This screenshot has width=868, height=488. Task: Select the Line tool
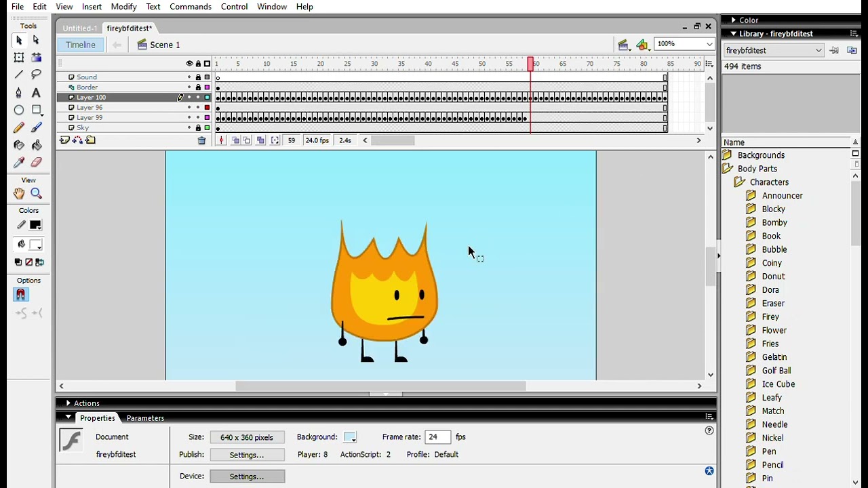point(19,75)
